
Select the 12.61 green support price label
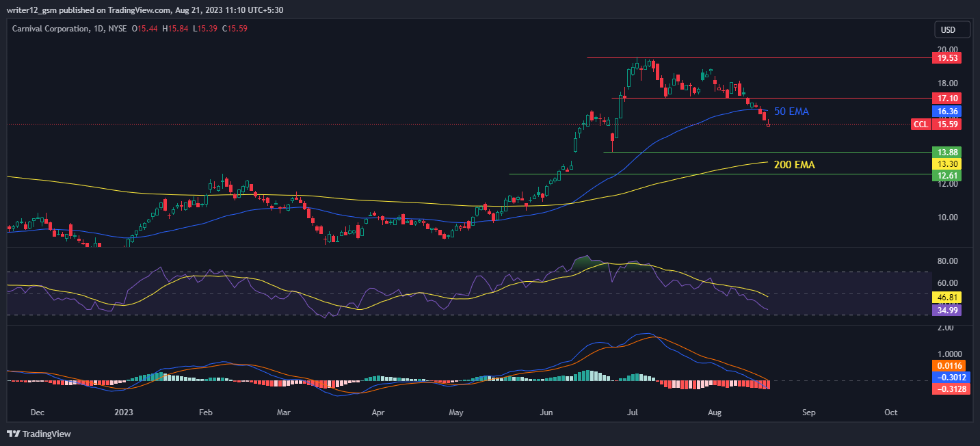947,176
